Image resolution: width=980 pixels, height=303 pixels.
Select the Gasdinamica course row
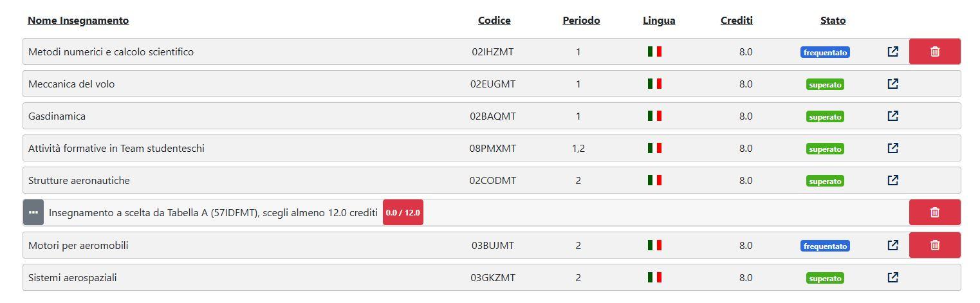[x=492, y=116]
